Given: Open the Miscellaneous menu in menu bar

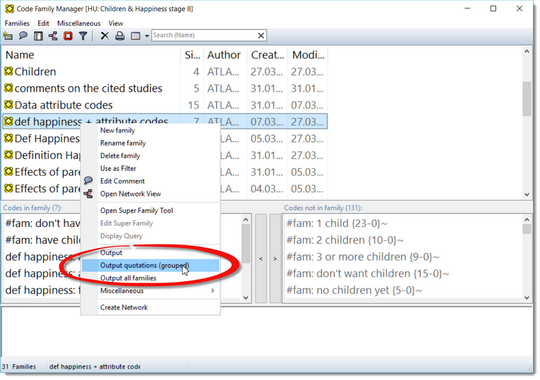Looking at the screenshot, I should point(79,23).
